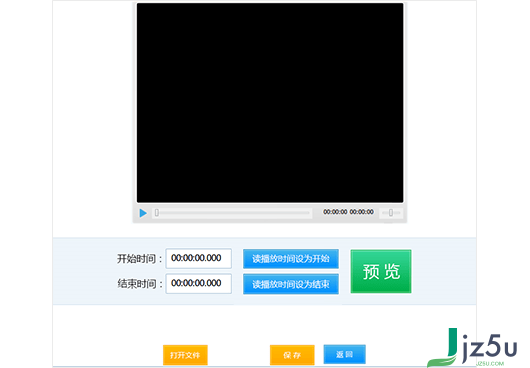Viewport: 530px width, 368px height.
Task: Click the elapsed playback time readout
Action: pos(335,212)
